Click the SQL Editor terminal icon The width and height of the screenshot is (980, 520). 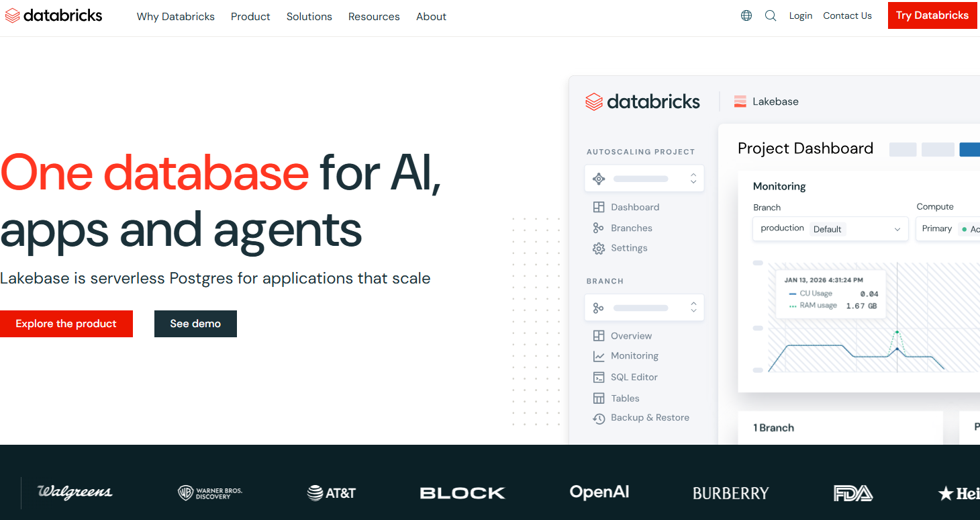(598, 377)
